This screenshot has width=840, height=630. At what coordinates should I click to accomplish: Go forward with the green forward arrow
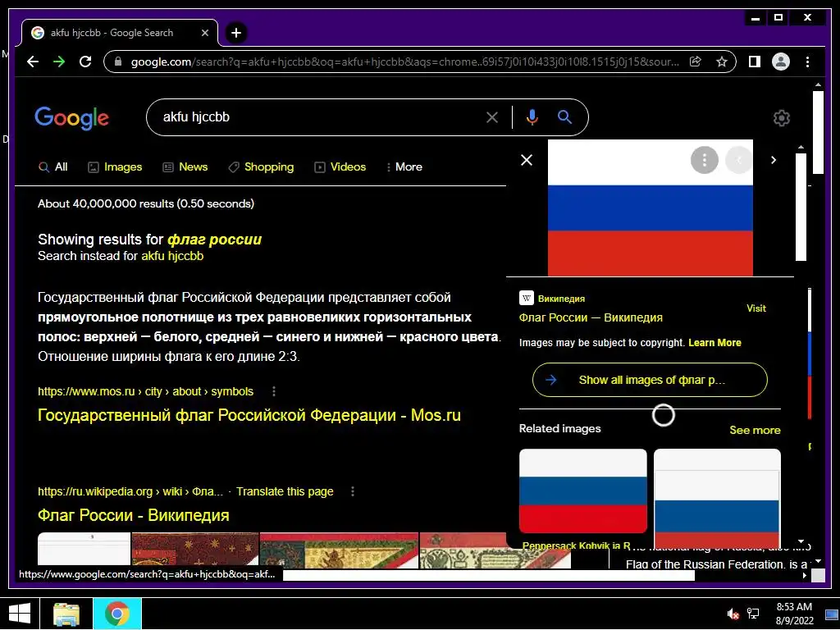click(x=59, y=62)
